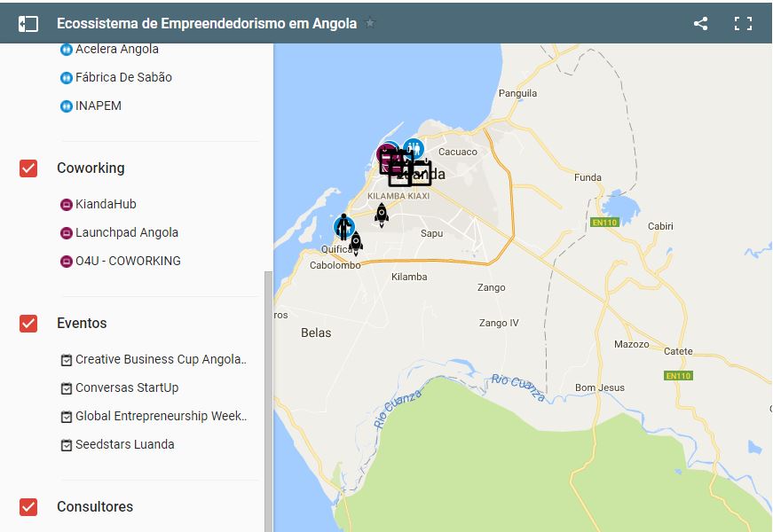Click calendar icon beside Conversas StartUp
Screen dimensions: 773x532
pos(66,388)
